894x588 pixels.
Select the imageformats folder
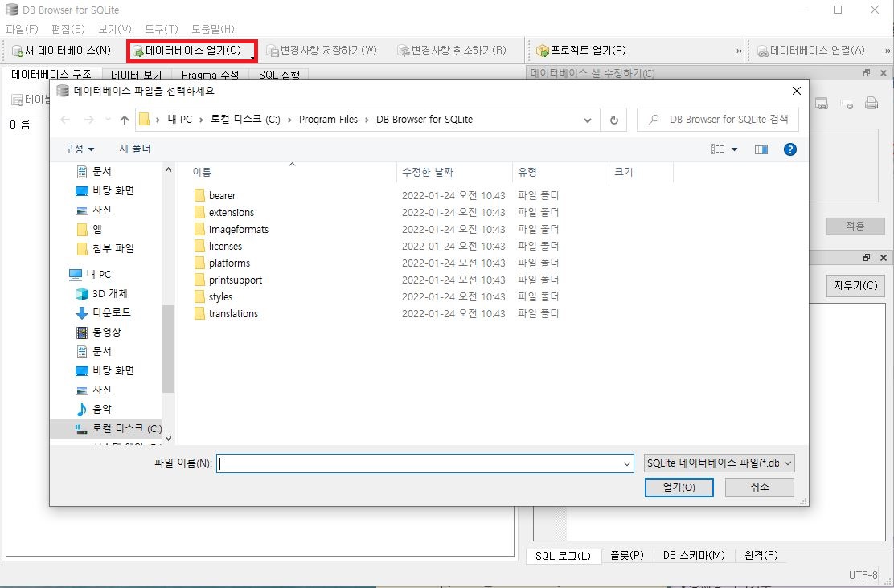238,230
